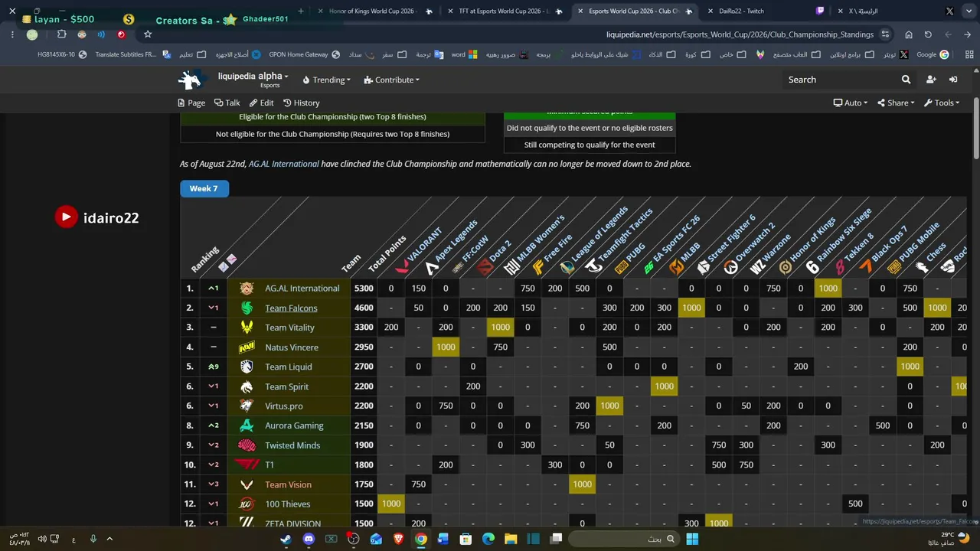Open the Edit tab

tap(261, 103)
